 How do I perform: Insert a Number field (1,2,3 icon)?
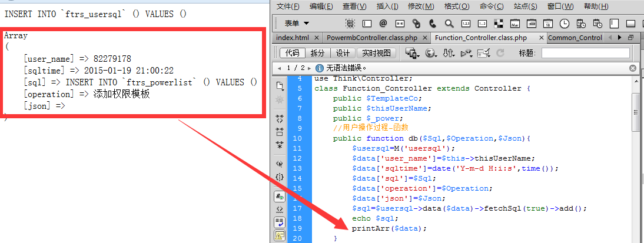point(466,24)
